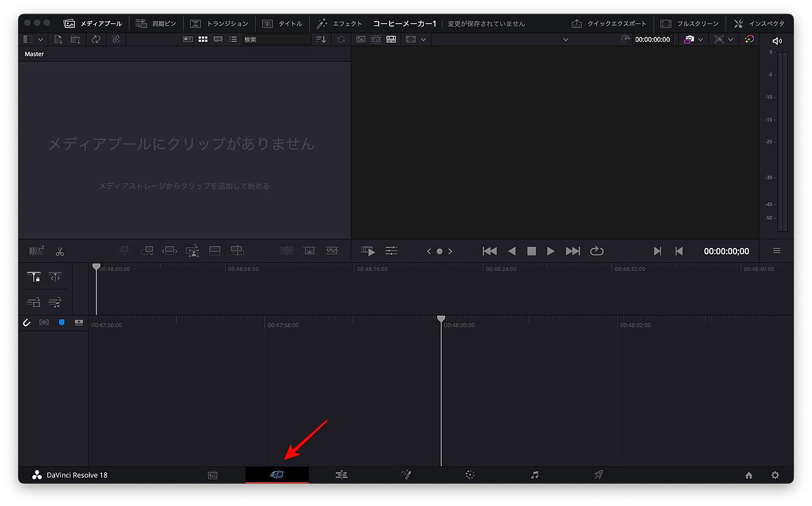Toggle loop playback

[597, 251]
